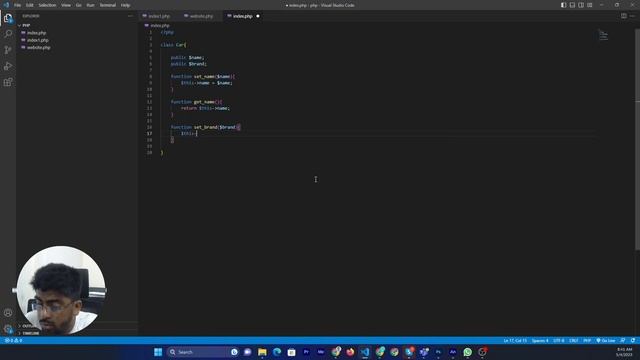
Task: Open Premiere Pro from taskbar
Action: 306,352
